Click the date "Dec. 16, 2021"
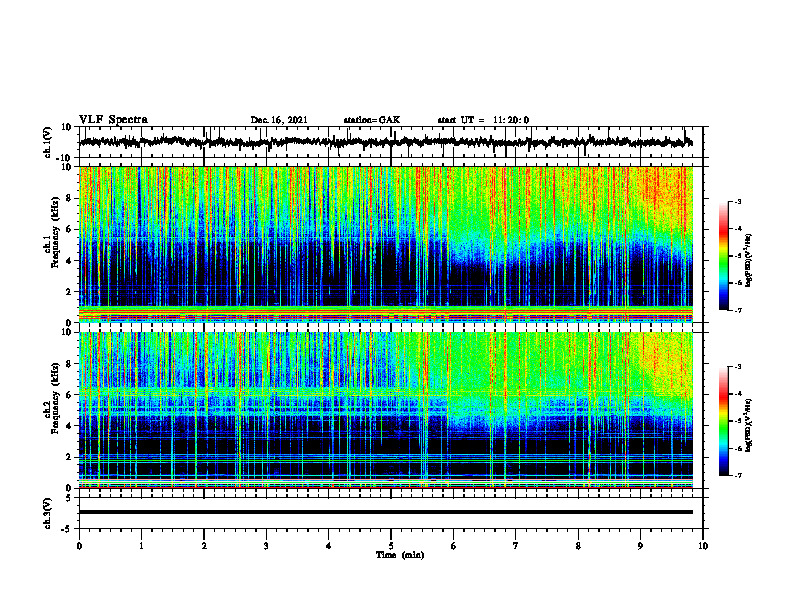Image resolution: width=792 pixels, height=612 pixels. 279,120
